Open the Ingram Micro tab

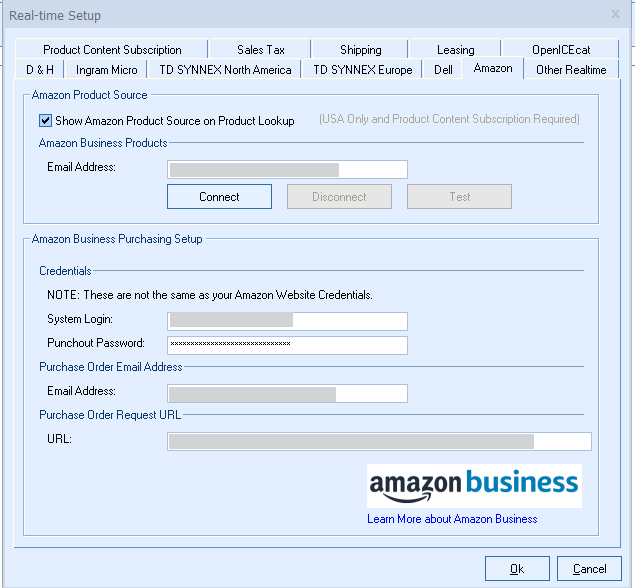107,70
